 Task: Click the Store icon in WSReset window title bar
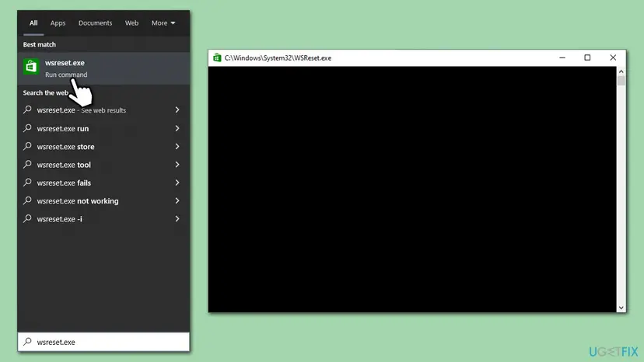click(217, 57)
